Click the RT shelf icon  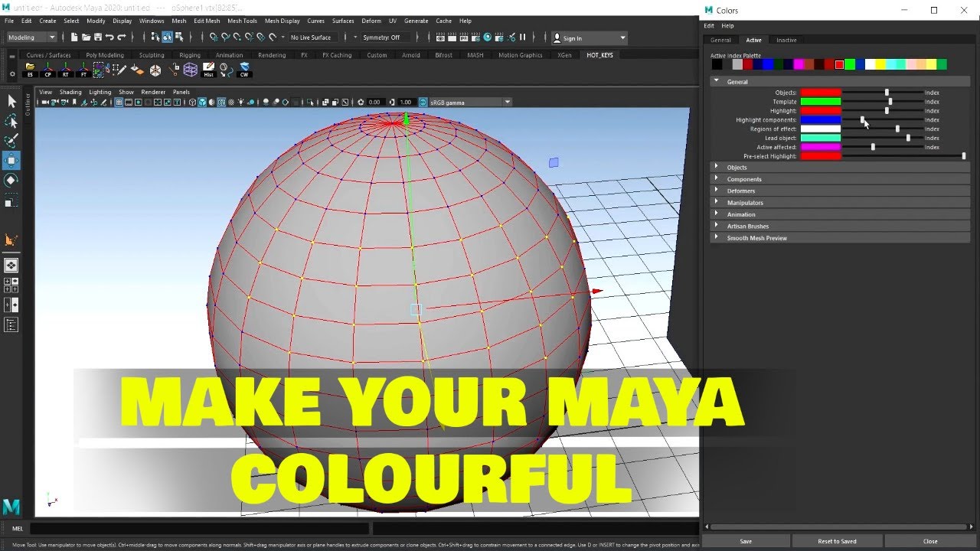click(66, 70)
